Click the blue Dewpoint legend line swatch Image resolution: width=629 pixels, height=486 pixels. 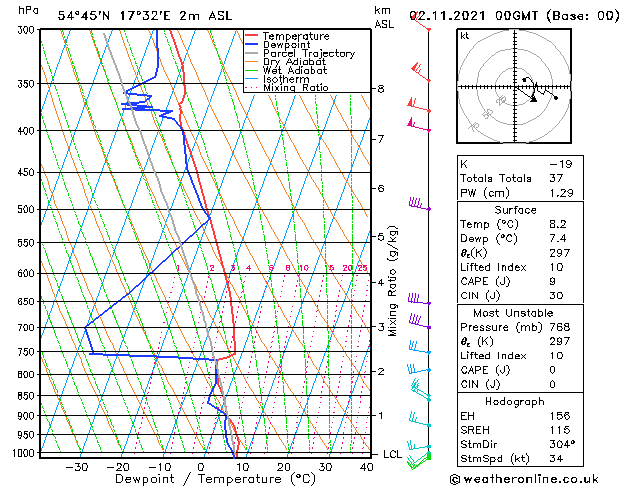coord(253,45)
